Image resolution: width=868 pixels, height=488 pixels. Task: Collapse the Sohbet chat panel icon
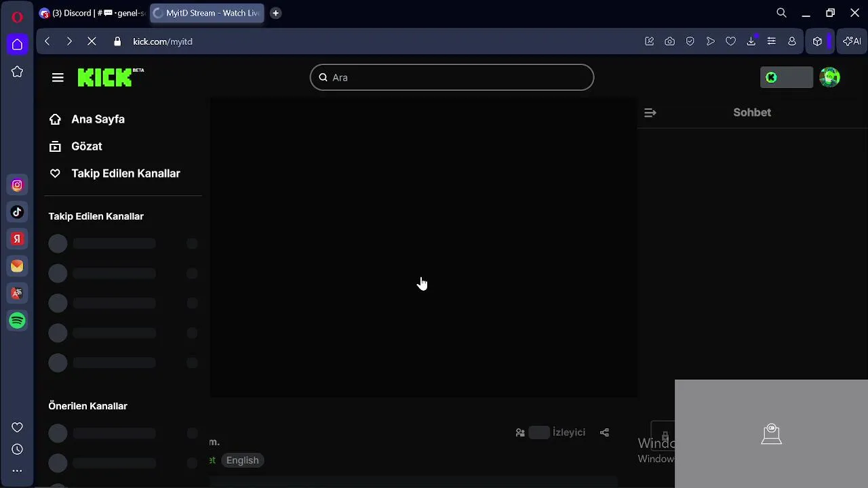(x=650, y=113)
